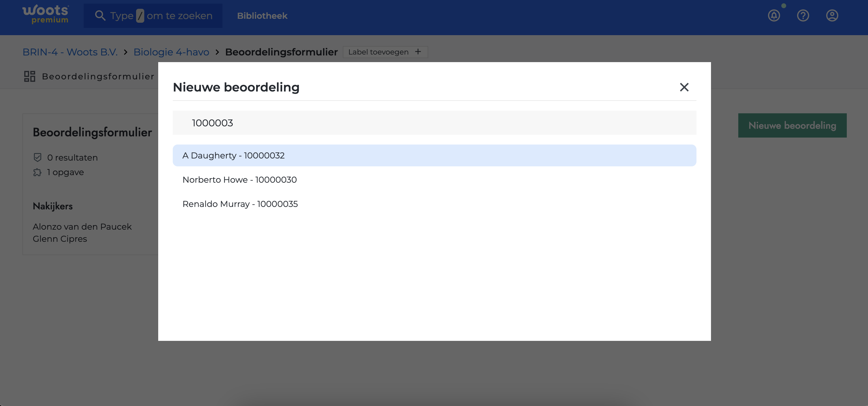The width and height of the screenshot is (868, 406).
Task: Click the magnifier search icon
Action: (x=100, y=15)
